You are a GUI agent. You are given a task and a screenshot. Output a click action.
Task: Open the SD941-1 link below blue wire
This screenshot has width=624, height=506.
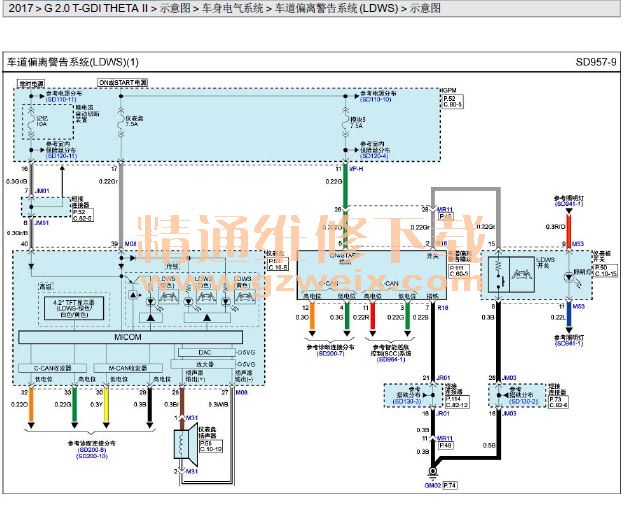pyautogui.click(x=569, y=343)
